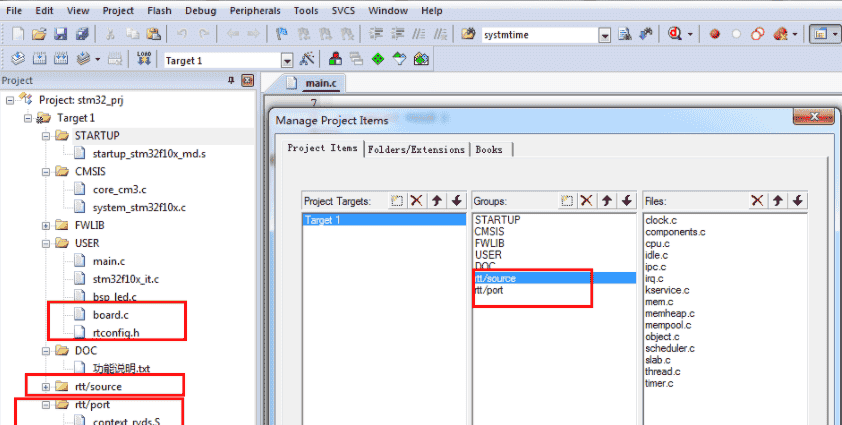Viewport: 842px width, 425px height.
Task: Expand the rtt/source group in tree
Action: click(x=46, y=386)
